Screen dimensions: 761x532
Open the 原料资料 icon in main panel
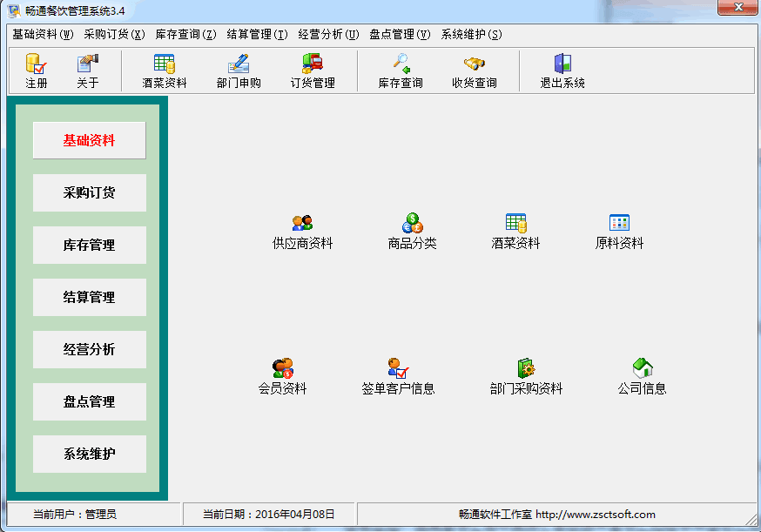click(619, 231)
